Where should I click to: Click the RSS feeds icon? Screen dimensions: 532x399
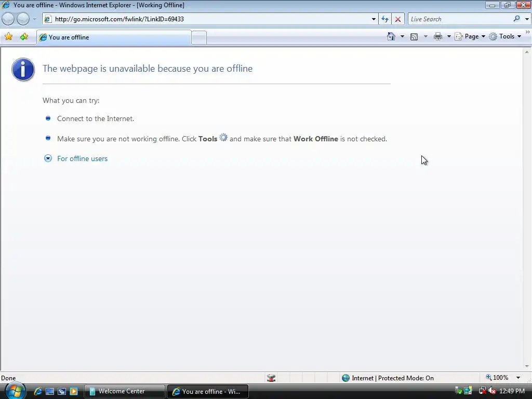(414, 37)
